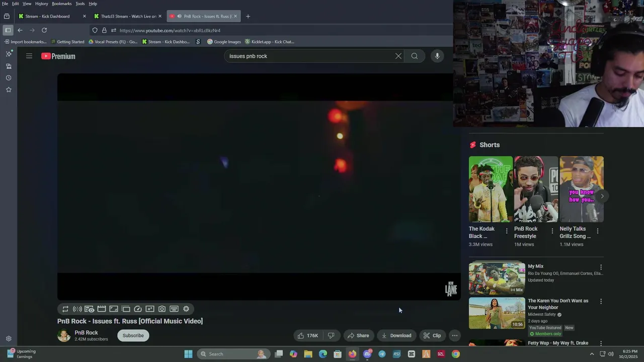Image resolution: width=644 pixels, height=362 pixels.
Task: Open tracking protection shield icon
Action: tap(95, 30)
